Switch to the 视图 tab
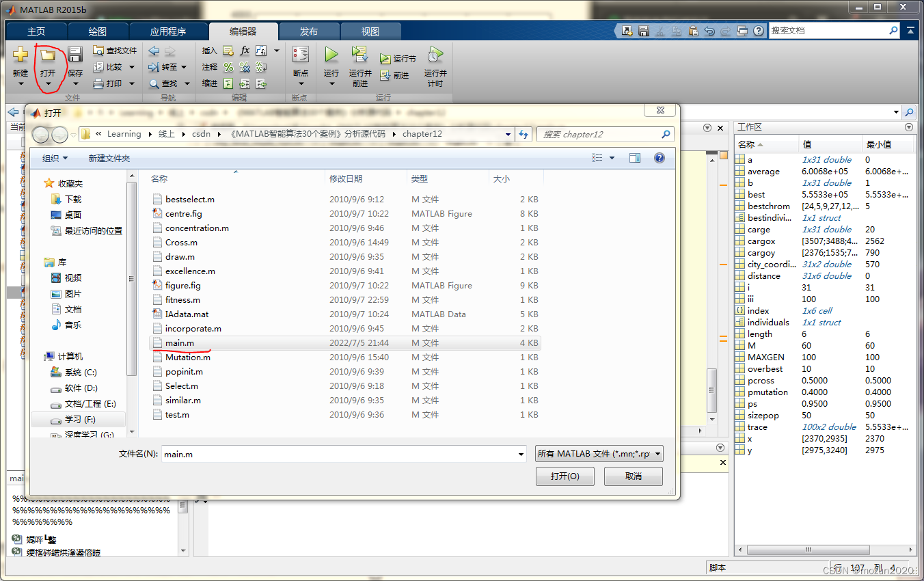The image size is (924, 581). click(x=370, y=31)
